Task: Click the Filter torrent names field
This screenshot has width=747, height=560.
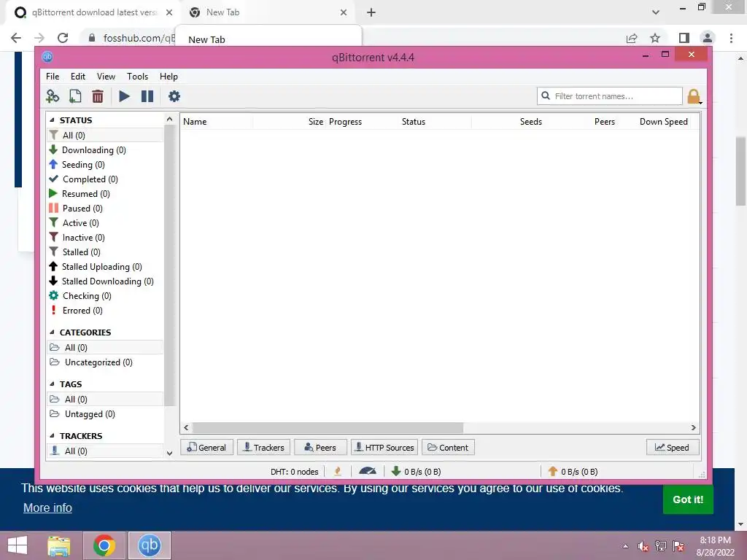Action: pos(610,96)
